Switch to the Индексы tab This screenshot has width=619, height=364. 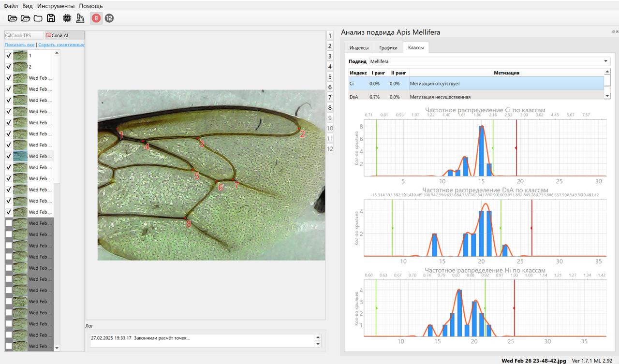(359, 48)
